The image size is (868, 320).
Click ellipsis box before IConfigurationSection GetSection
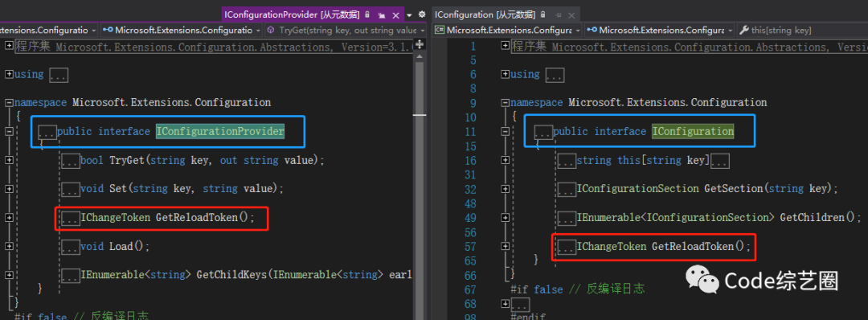tap(567, 189)
